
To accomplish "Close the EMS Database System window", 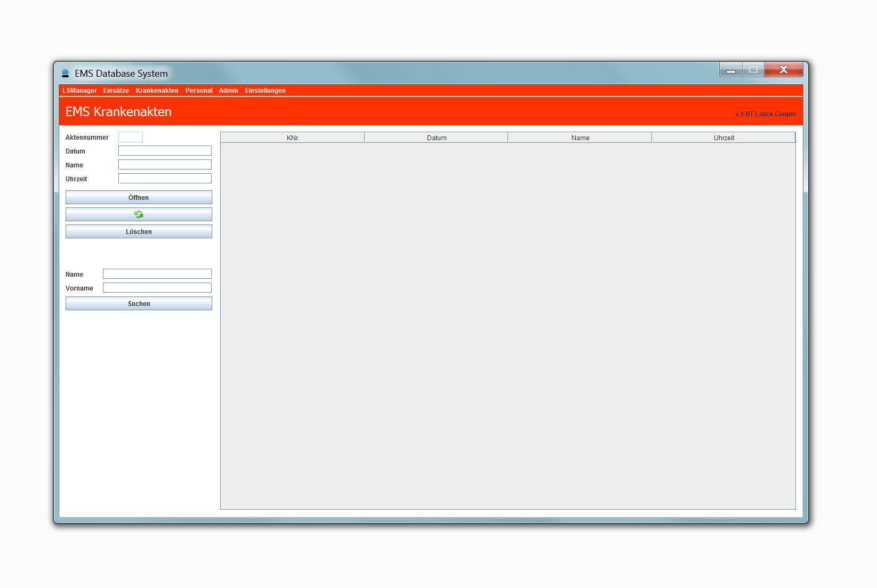I will (x=783, y=70).
